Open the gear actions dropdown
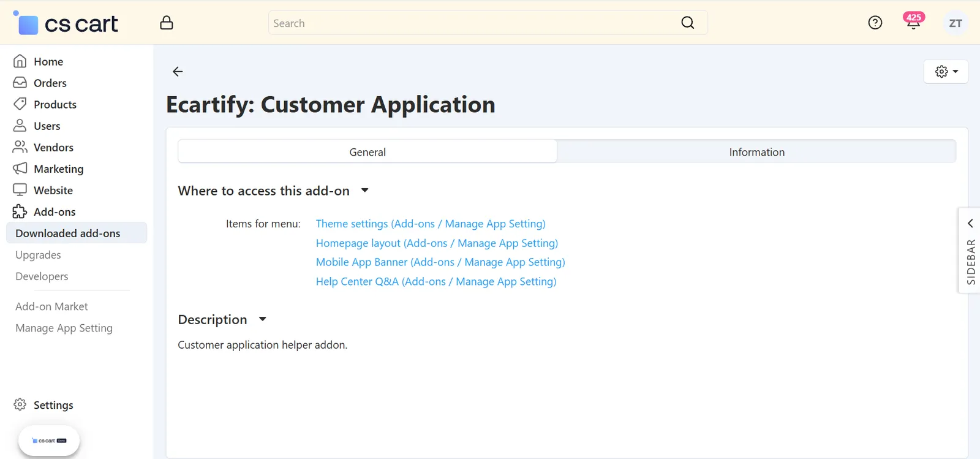 pyautogui.click(x=946, y=72)
